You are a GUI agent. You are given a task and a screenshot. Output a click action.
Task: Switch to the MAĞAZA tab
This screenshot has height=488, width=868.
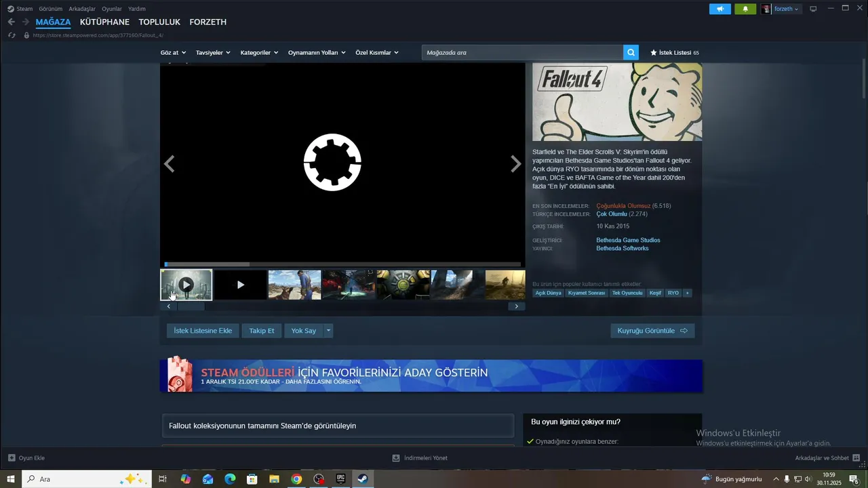54,22
